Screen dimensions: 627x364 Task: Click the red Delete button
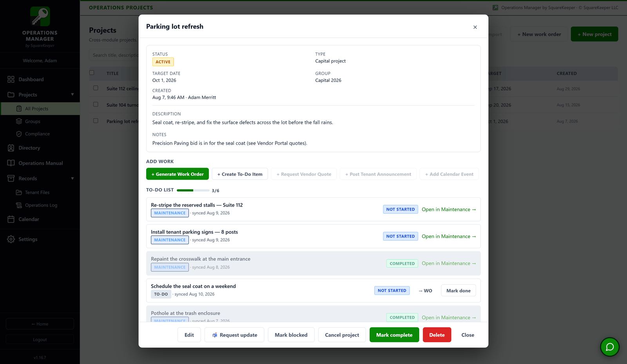437,335
